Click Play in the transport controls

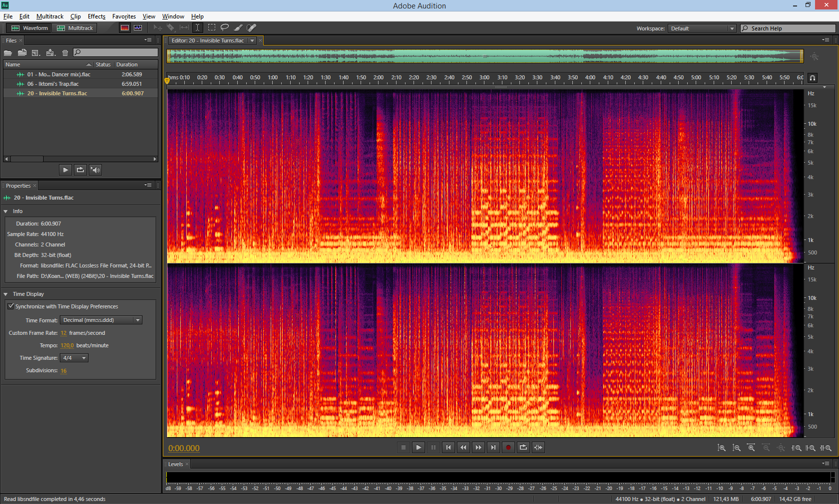point(419,448)
